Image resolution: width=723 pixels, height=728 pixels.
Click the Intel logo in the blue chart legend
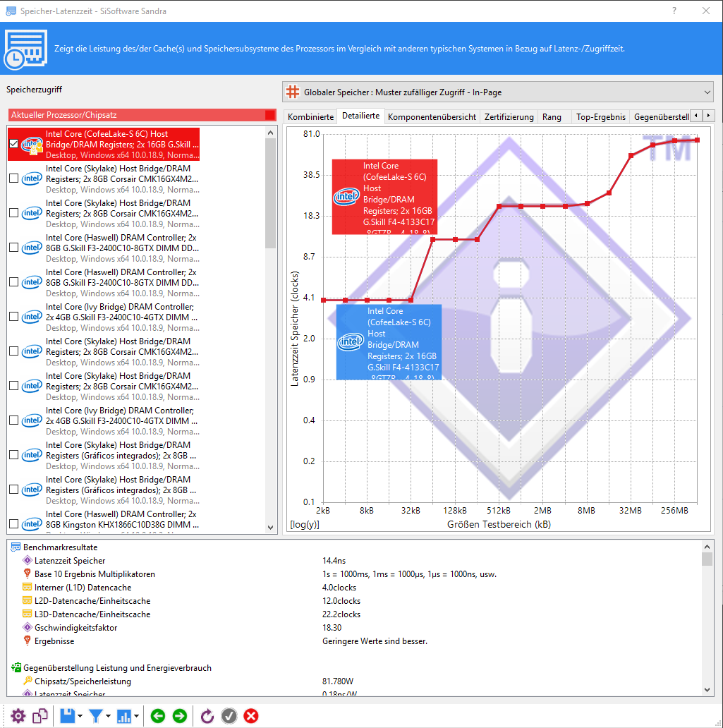pos(351,341)
